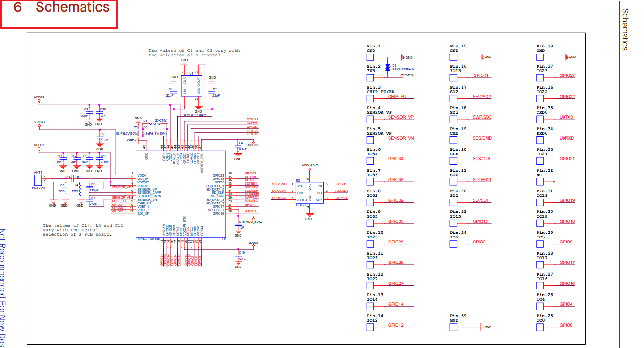This screenshot has height=348, width=644.
Task: Select the "VDD_SDIO" label above flash U3
Action: click(x=309, y=165)
